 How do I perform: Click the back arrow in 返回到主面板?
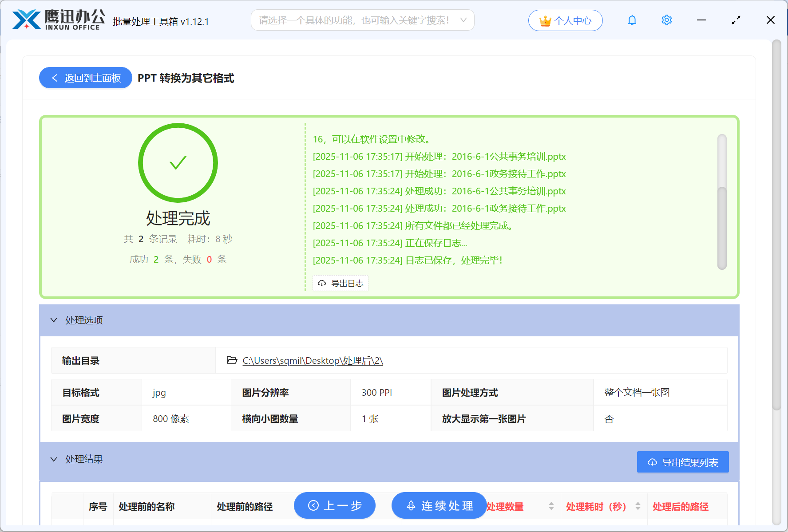click(54, 78)
